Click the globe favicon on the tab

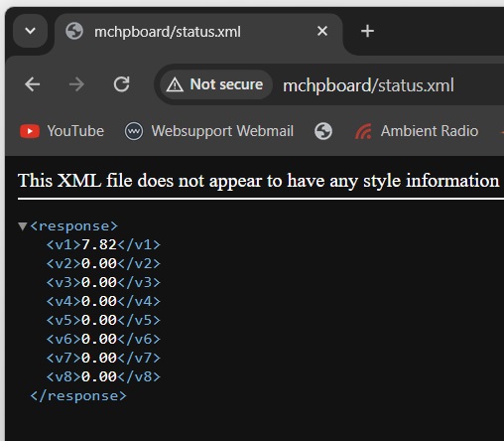(74, 32)
